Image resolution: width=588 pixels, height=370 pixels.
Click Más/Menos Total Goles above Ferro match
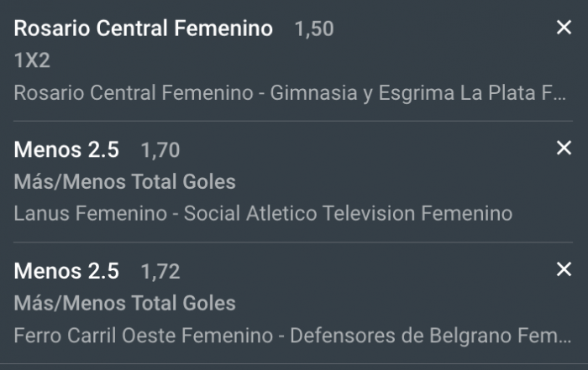(x=124, y=303)
